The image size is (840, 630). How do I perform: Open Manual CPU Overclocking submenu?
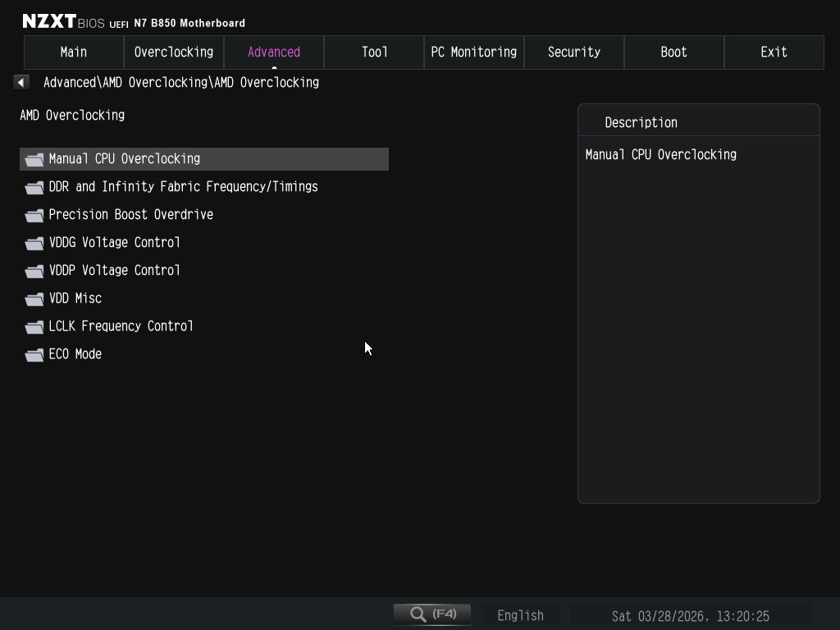204,159
